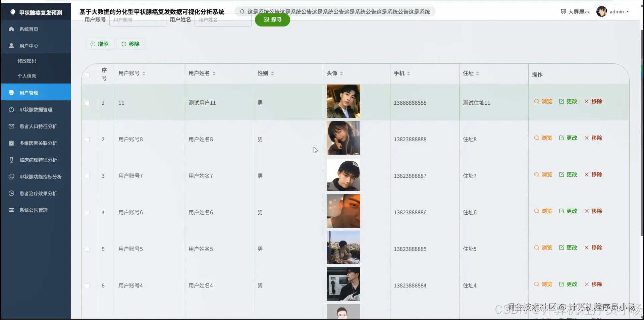Click the 增添 add button
This screenshot has width=644, height=320.
pyautogui.click(x=100, y=44)
